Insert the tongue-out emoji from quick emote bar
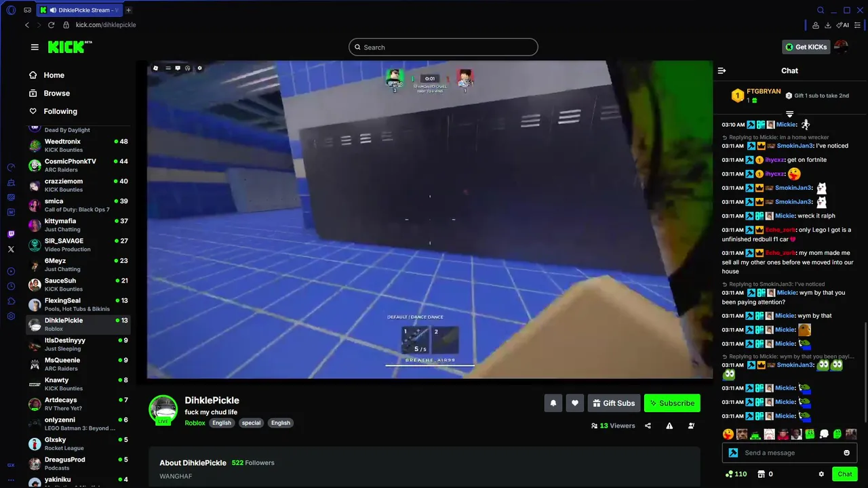 pos(728,434)
